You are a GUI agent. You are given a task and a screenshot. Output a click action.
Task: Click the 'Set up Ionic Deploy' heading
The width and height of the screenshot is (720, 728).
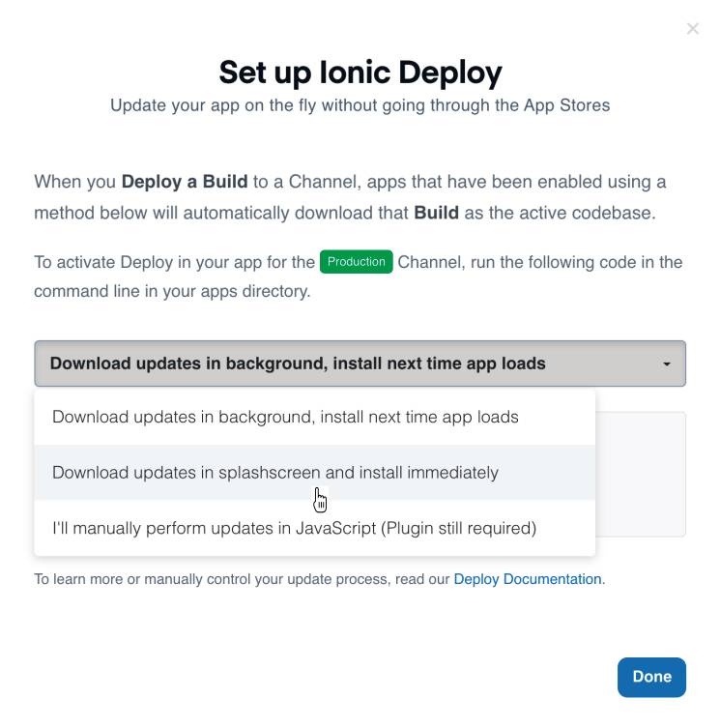coord(360,73)
